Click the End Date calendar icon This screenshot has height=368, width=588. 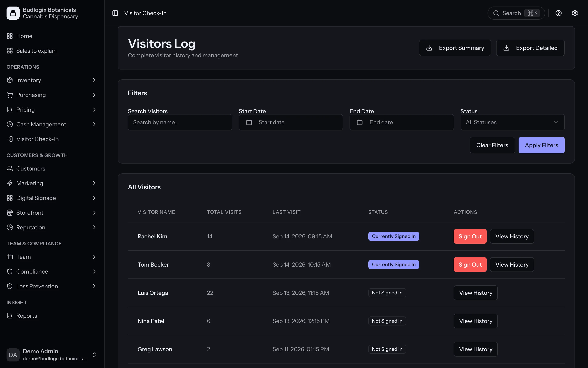tap(360, 122)
